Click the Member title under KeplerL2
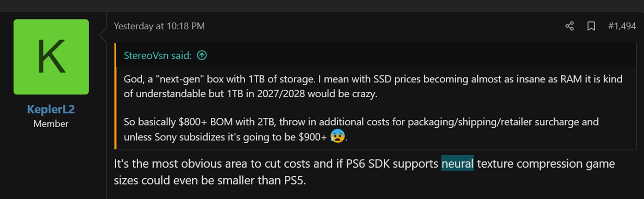Image resolution: width=644 pixels, height=199 pixels. 51,123
